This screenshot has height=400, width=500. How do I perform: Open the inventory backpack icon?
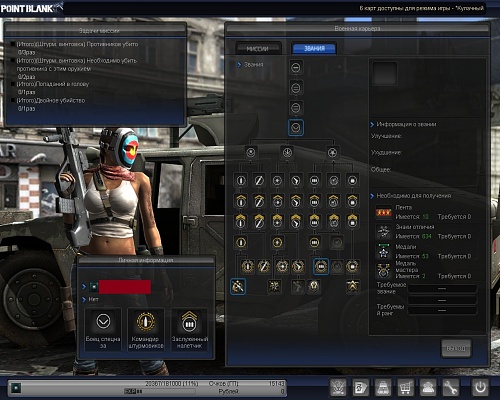(383, 388)
